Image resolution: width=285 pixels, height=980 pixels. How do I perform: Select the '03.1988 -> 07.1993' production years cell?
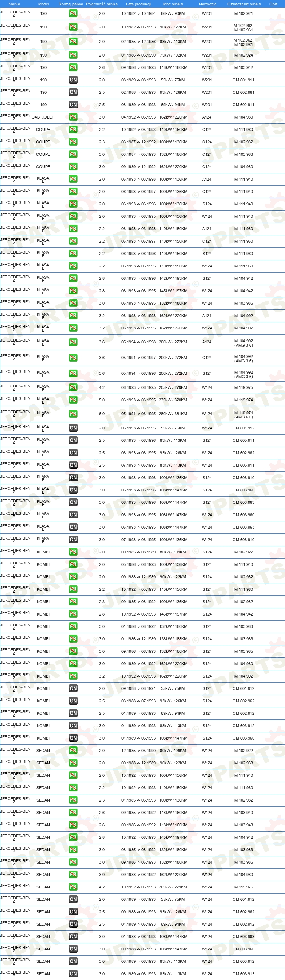pos(138,701)
